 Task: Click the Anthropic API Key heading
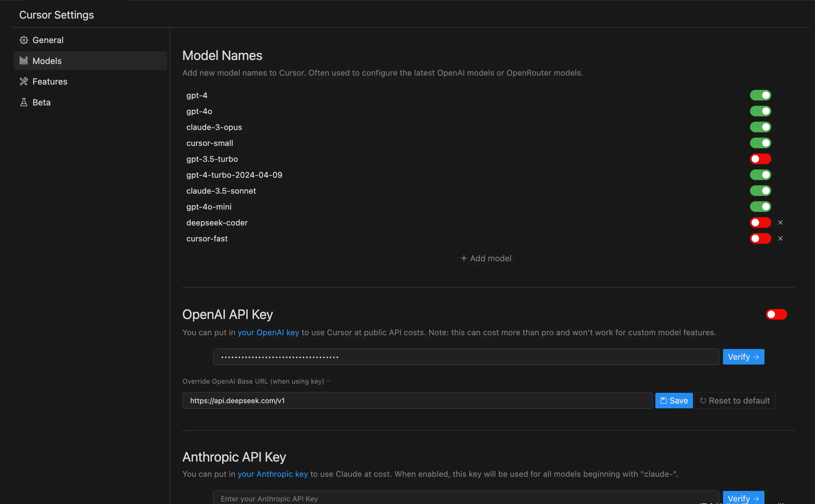(x=234, y=457)
